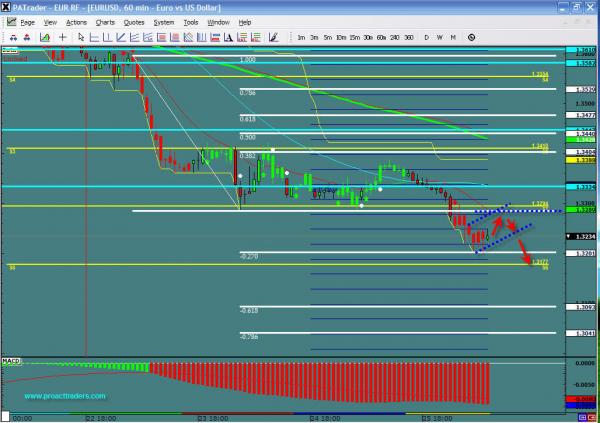This screenshot has height=423, width=600.
Task: Choose the Weekly W timeframe button
Action: [x=440, y=37]
